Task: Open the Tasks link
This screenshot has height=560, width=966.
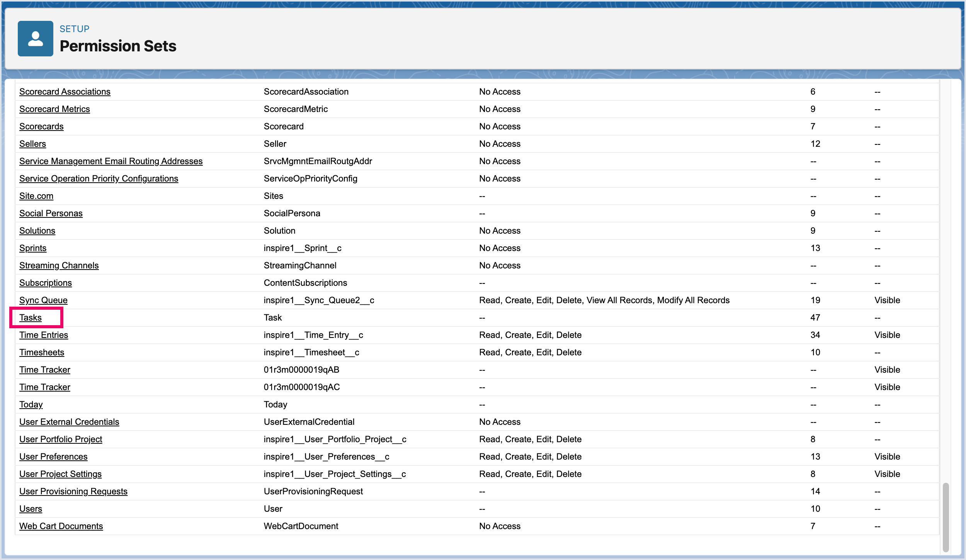Action: coord(31,317)
